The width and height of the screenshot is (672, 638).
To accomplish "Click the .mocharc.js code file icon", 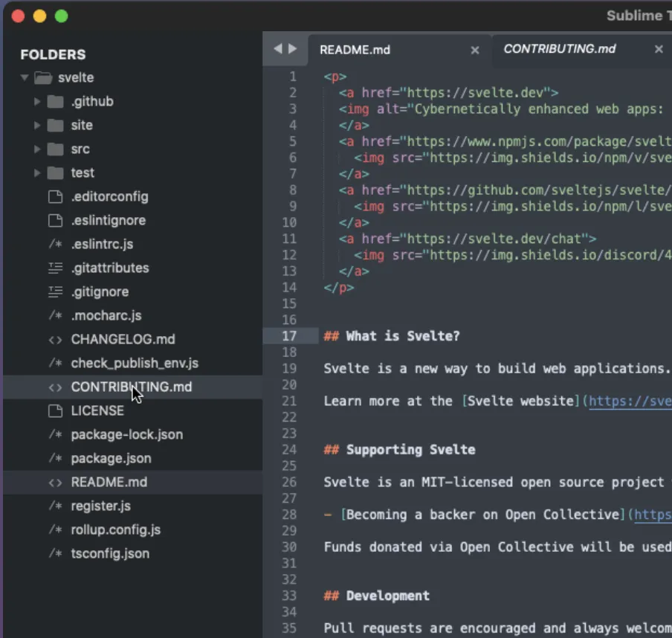I will [x=55, y=315].
